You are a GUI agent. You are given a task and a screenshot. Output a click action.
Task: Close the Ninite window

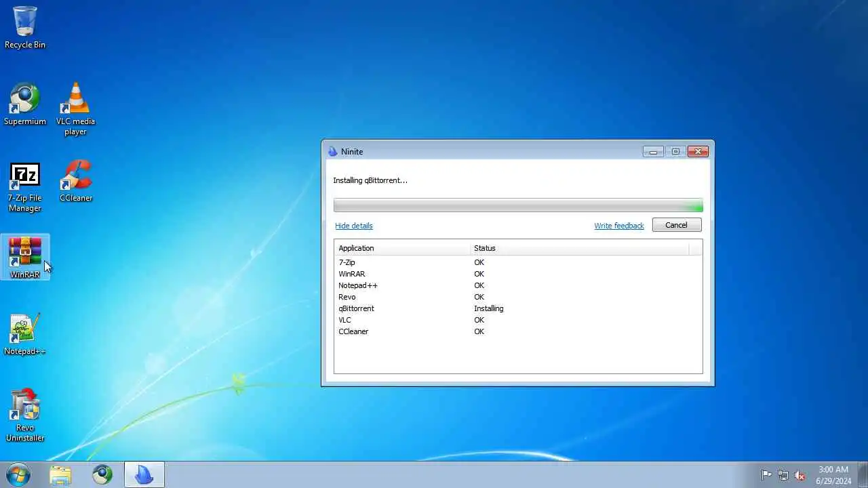coord(698,152)
